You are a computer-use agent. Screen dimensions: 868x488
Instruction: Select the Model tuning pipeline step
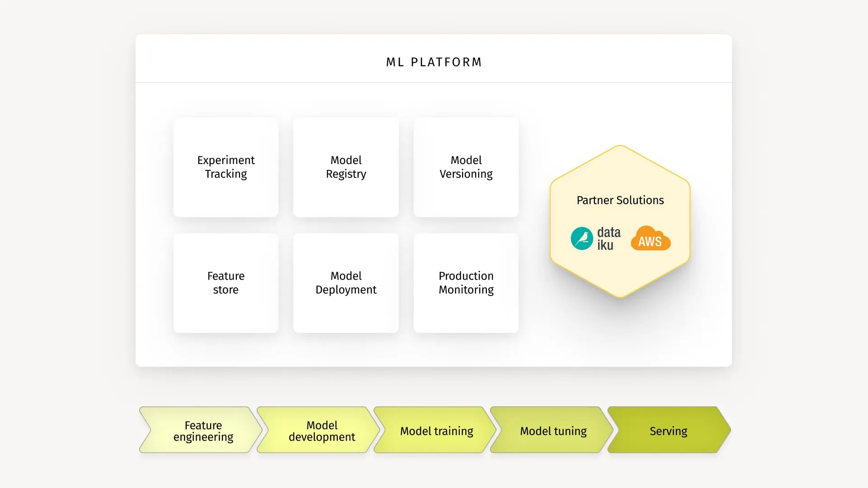553,431
